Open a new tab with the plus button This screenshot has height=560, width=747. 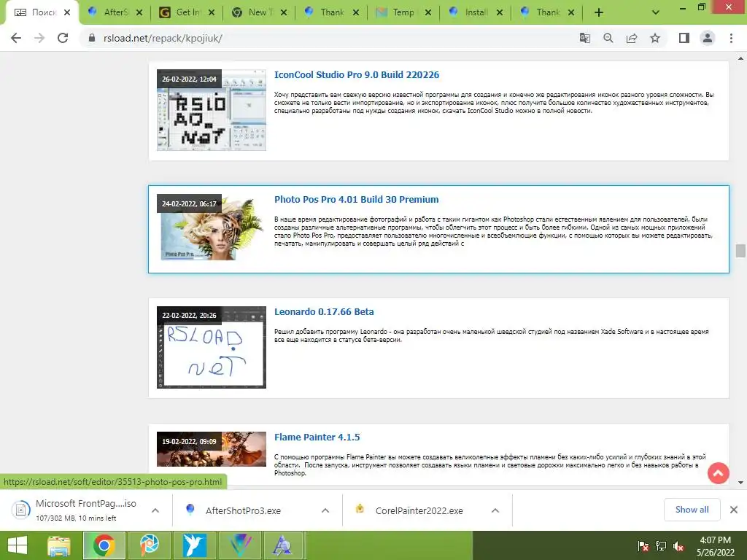(x=599, y=12)
